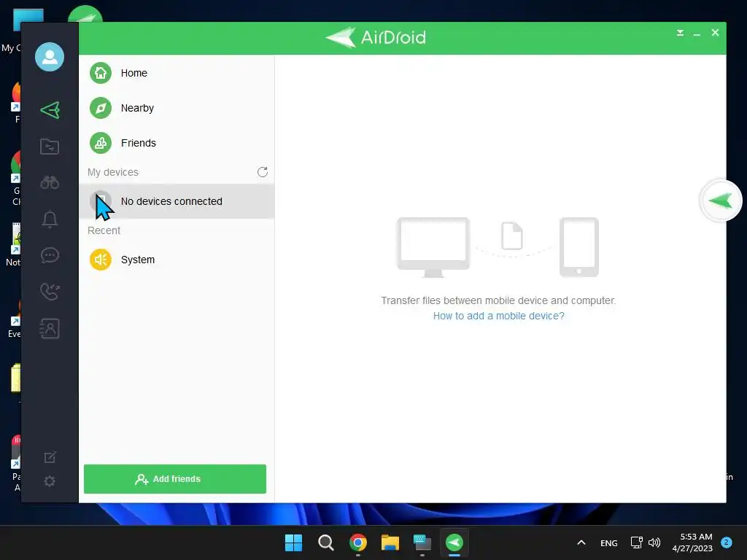
Task: Click the System yellow speaker icon
Action: point(101,260)
